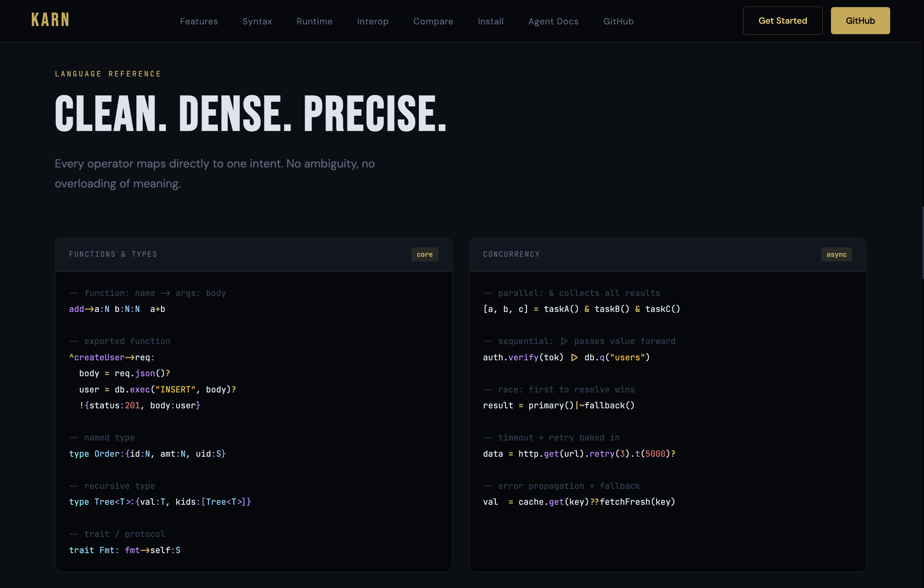
Task: Click the CLEAN. DENSE. PRECISE. heading
Action: click(251, 114)
